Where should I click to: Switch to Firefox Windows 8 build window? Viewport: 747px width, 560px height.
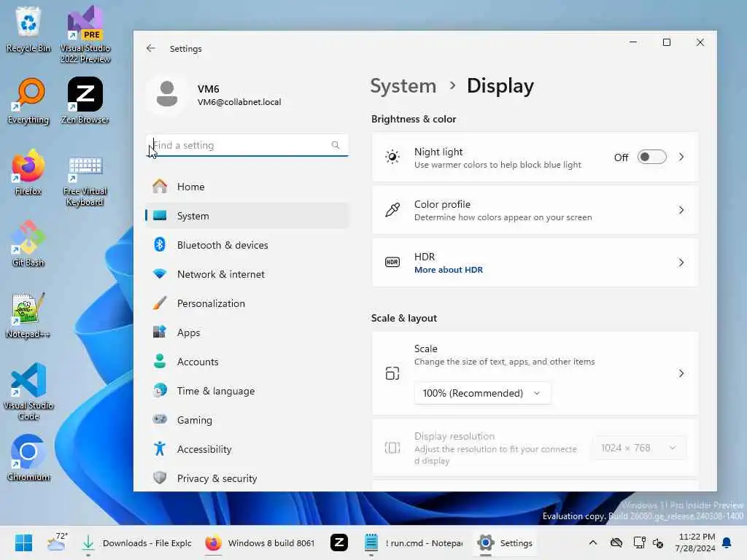[x=260, y=542]
